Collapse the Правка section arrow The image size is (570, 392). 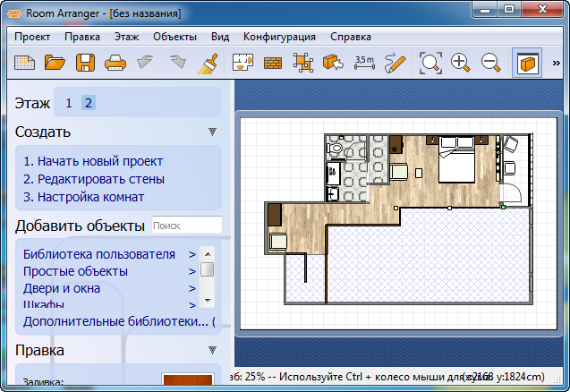pyautogui.click(x=212, y=350)
